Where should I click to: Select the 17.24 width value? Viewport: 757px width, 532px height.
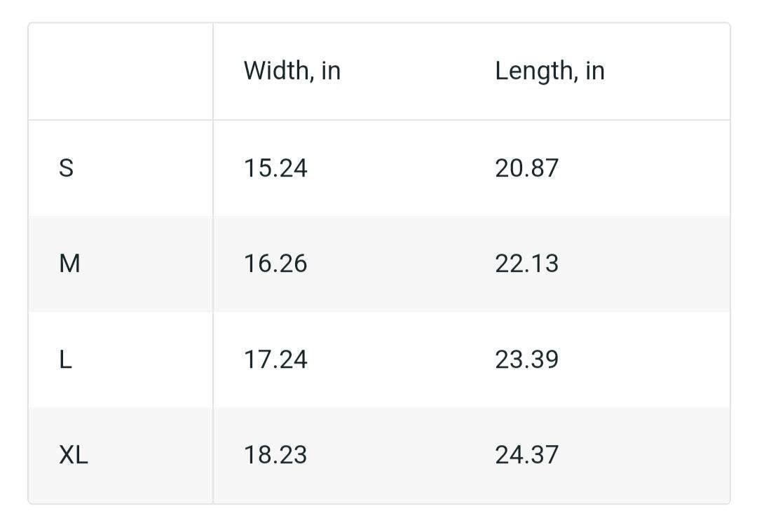pyautogui.click(x=275, y=360)
